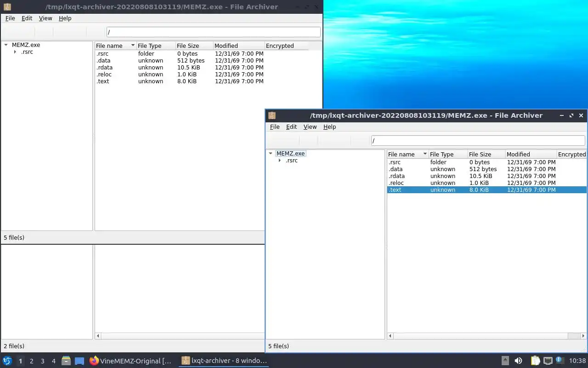
Task: Collapse MEMZ.exe tree node in back window
Action: [x=6, y=45]
